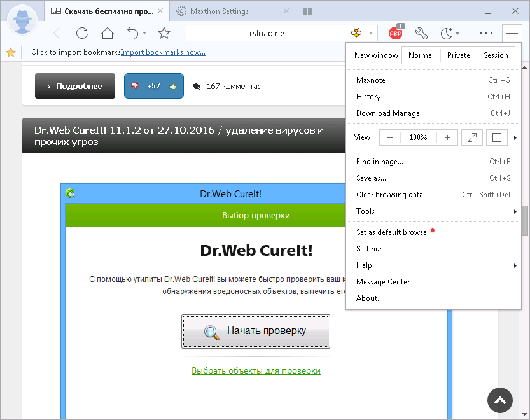Click the vertical scrollbar thumb
Viewport: 530px width, 420px height.
coord(524,220)
